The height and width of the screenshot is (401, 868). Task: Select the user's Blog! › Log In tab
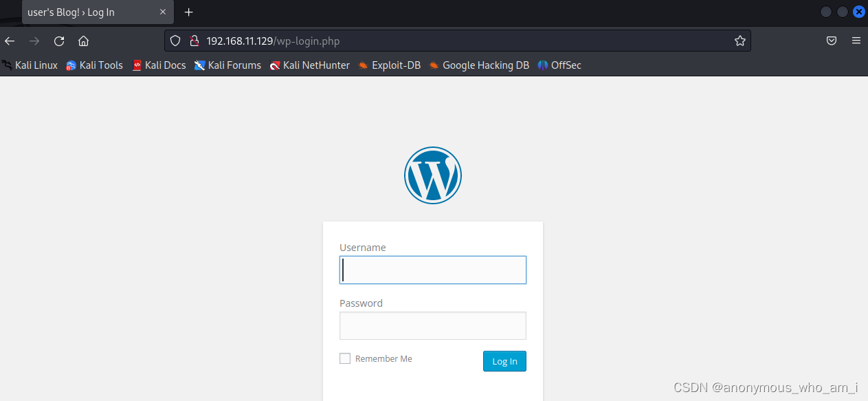(97, 12)
